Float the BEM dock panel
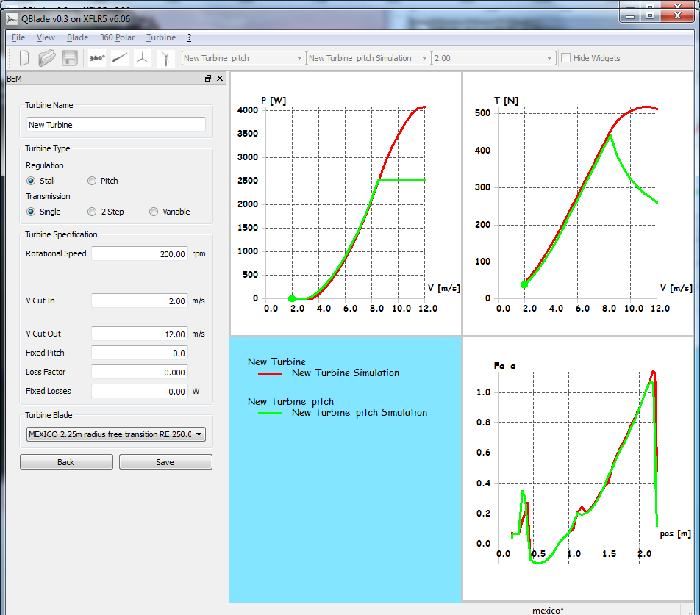 pyautogui.click(x=208, y=79)
